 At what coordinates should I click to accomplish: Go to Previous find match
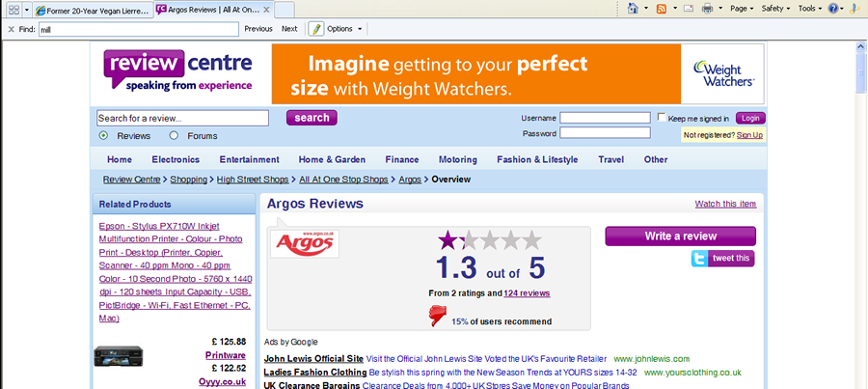point(258,29)
